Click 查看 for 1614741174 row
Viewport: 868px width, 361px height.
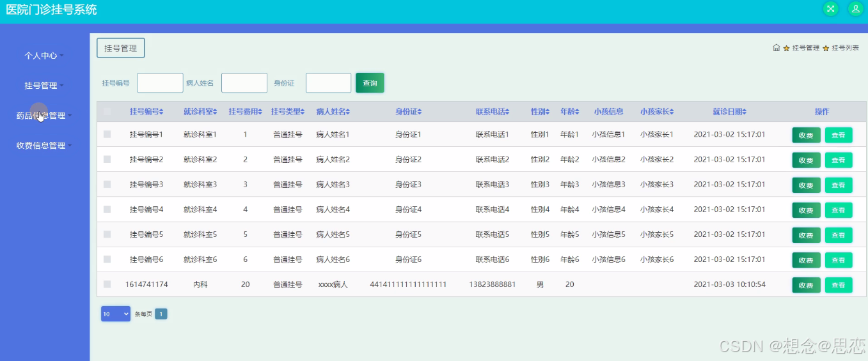tap(839, 285)
